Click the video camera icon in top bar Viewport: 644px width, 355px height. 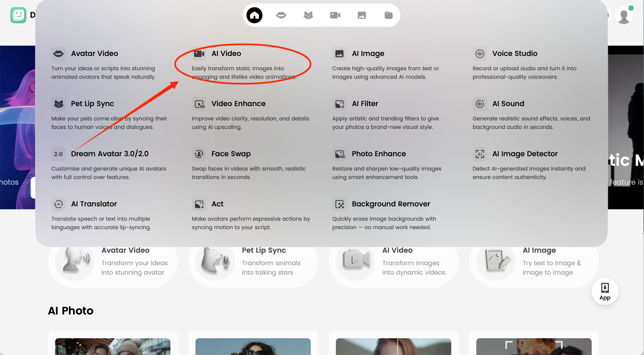pyautogui.click(x=335, y=15)
